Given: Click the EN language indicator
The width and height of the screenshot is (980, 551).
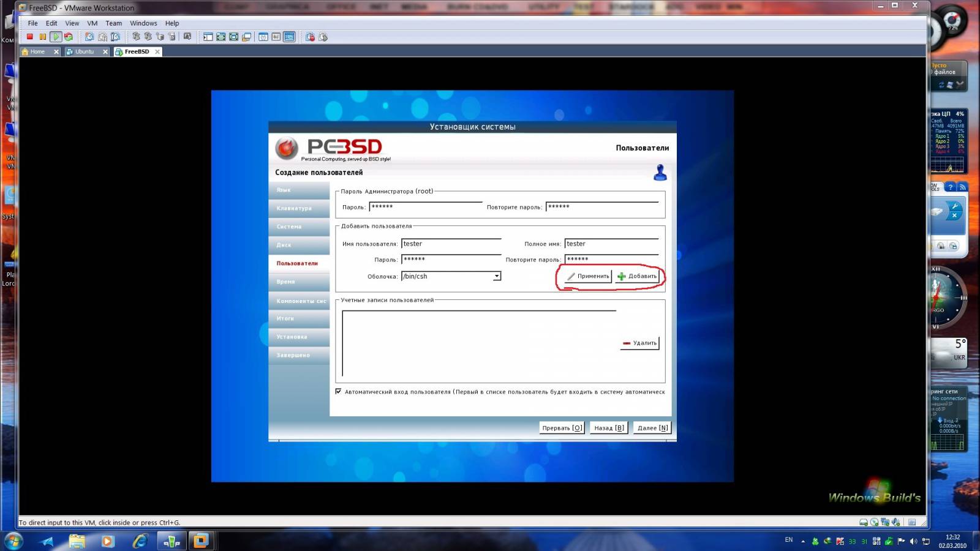Looking at the screenshot, I should [x=789, y=540].
